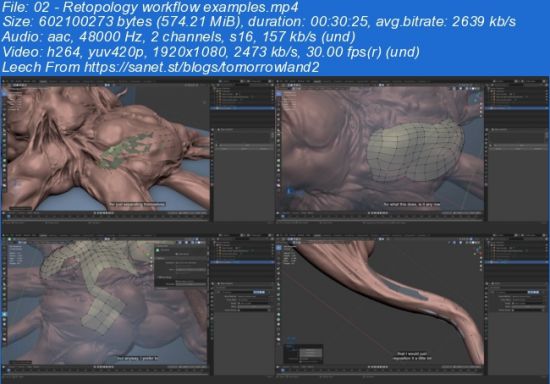Select the 'Video: h264, yuv420p, 1920x1080' info line

point(211,52)
